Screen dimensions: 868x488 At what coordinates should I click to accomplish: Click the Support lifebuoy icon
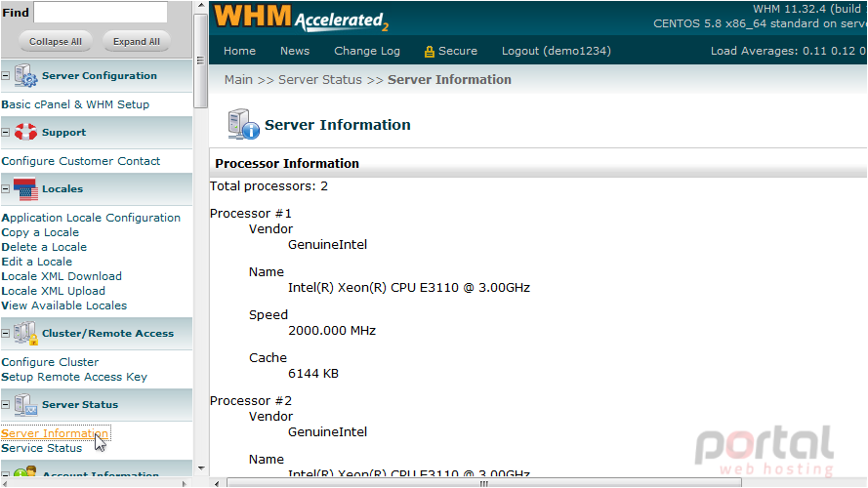tap(25, 132)
